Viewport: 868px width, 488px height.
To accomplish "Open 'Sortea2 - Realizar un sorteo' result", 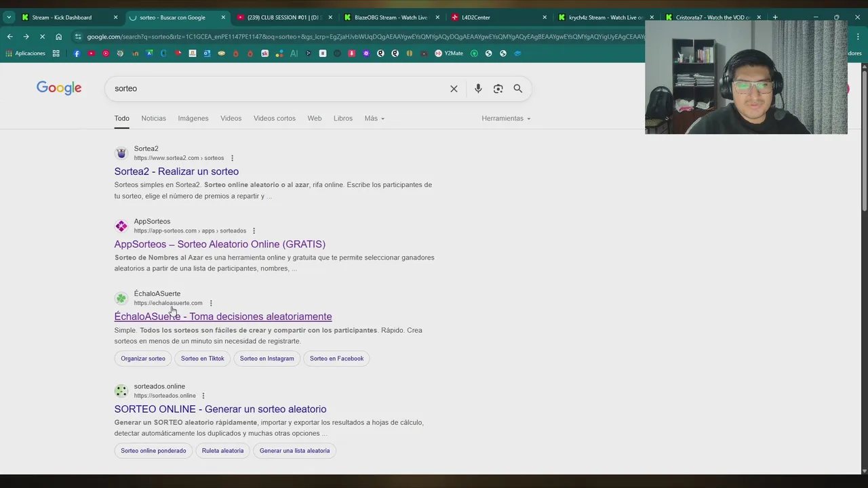I will [x=176, y=171].
